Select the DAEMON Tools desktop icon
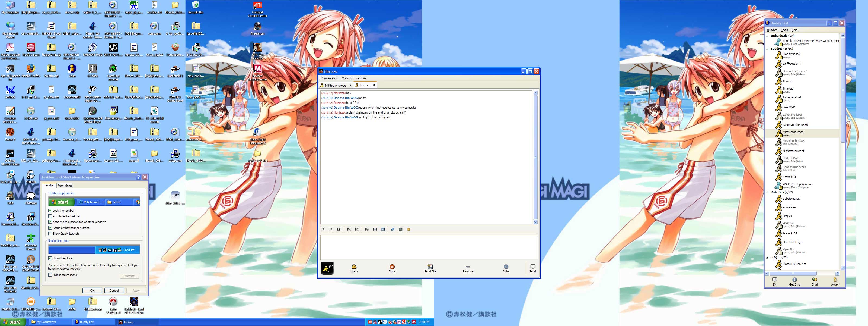 click(x=93, y=50)
